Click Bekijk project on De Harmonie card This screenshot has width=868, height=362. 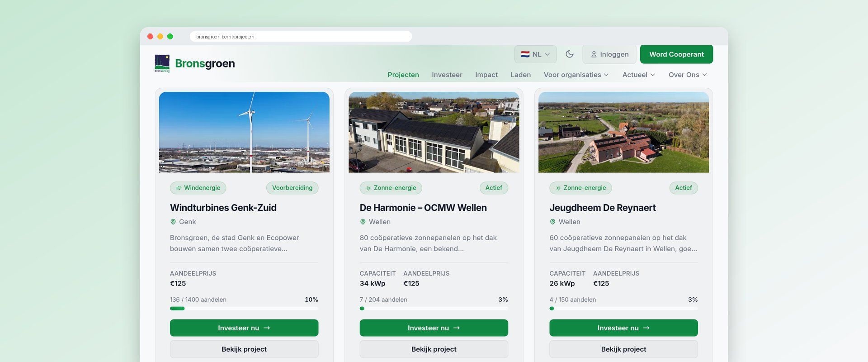(434, 349)
